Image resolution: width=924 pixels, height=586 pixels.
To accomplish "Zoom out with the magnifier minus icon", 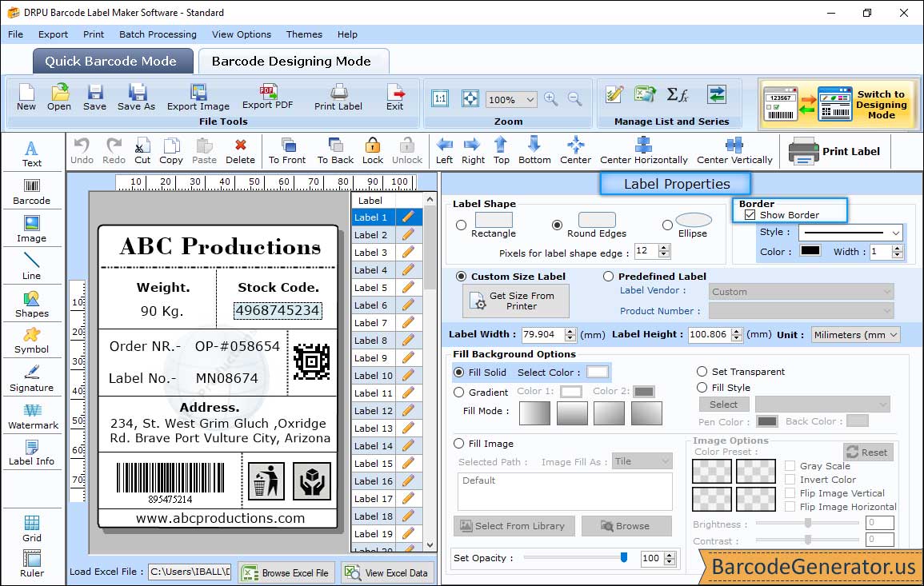I will point(574,99).
